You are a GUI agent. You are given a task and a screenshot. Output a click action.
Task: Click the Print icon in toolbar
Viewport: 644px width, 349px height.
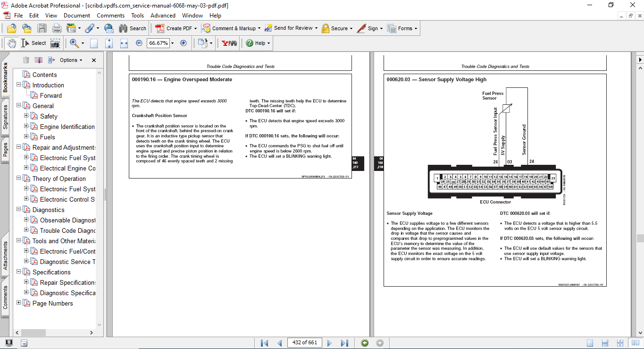click(x=57, y=28)
